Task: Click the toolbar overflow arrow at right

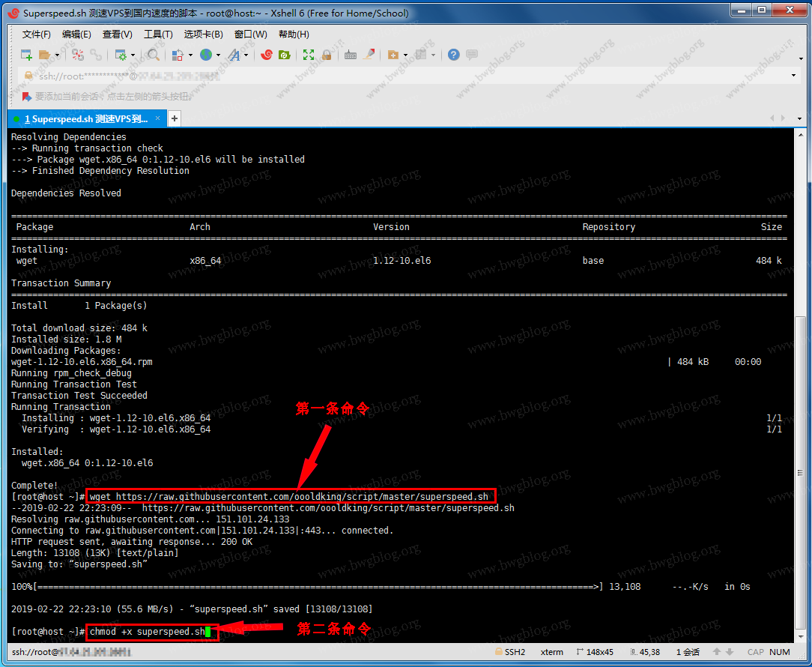Action: (801, 58)
